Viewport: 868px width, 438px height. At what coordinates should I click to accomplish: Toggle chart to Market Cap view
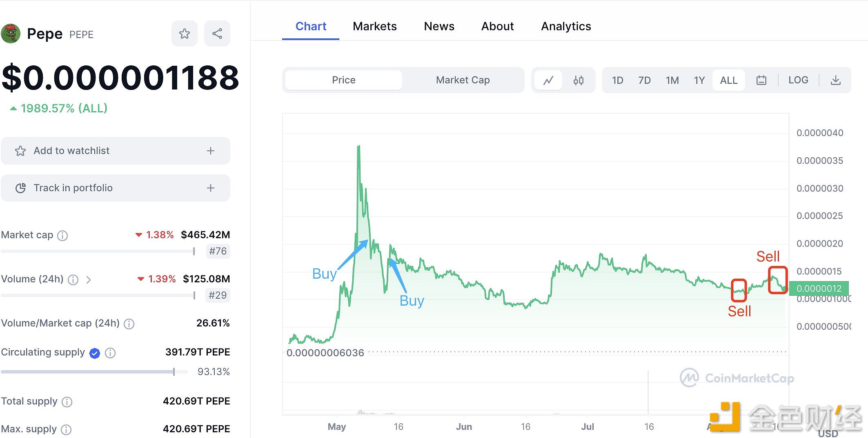463,80
